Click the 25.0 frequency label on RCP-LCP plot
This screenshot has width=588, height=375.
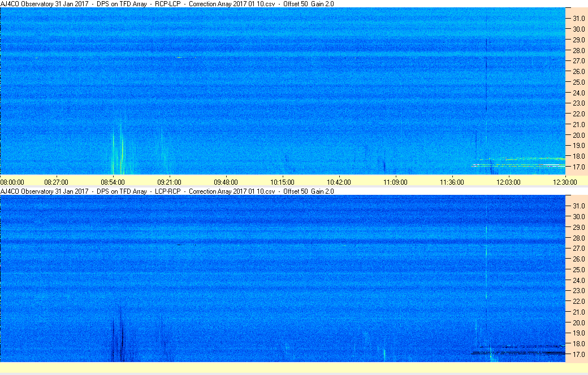tap(578, 82)
